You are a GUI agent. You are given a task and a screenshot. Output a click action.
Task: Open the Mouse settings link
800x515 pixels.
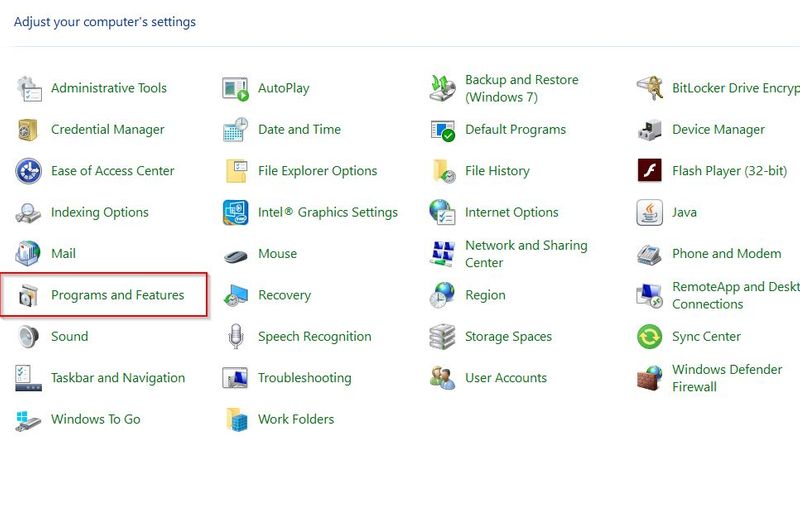coord(277,254)
